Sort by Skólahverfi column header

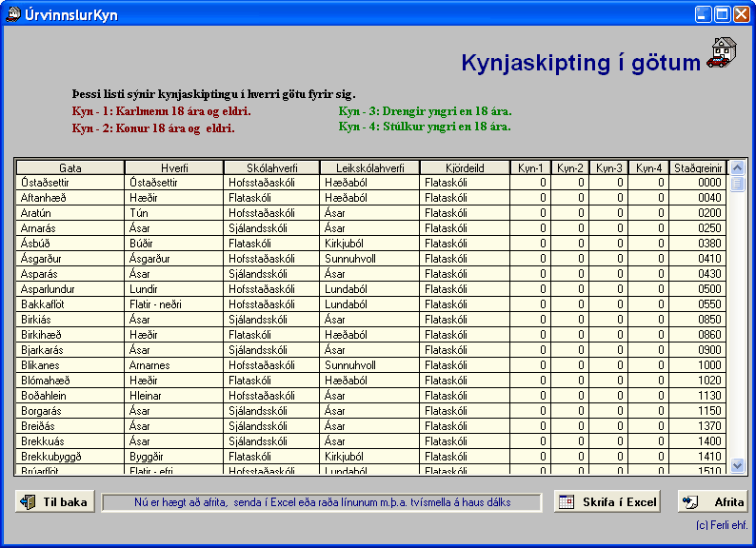tap(272, 167)
